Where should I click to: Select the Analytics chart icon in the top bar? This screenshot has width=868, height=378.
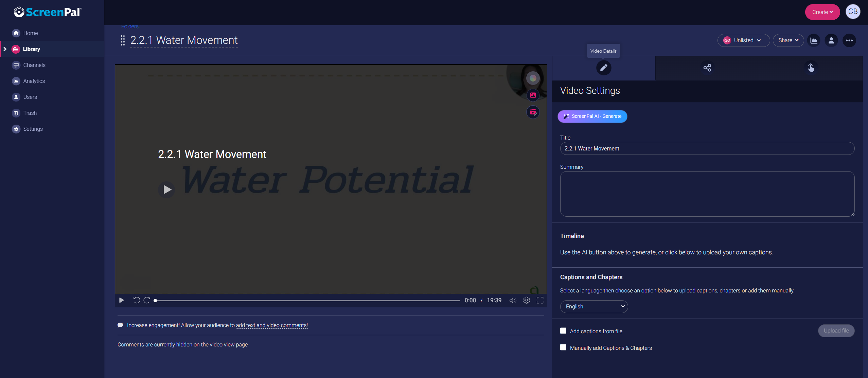point(814,40)
